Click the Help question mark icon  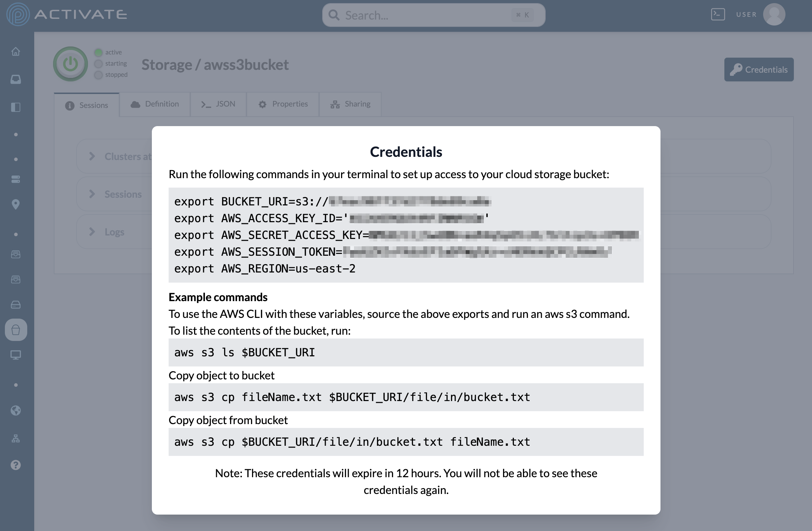pyautogui.click(x=16, y=465)
